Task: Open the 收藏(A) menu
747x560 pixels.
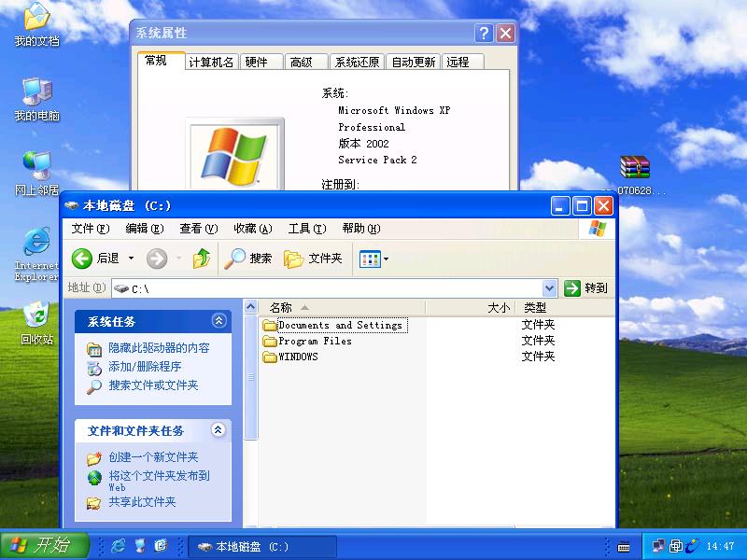Action: [x=252, y=229]
